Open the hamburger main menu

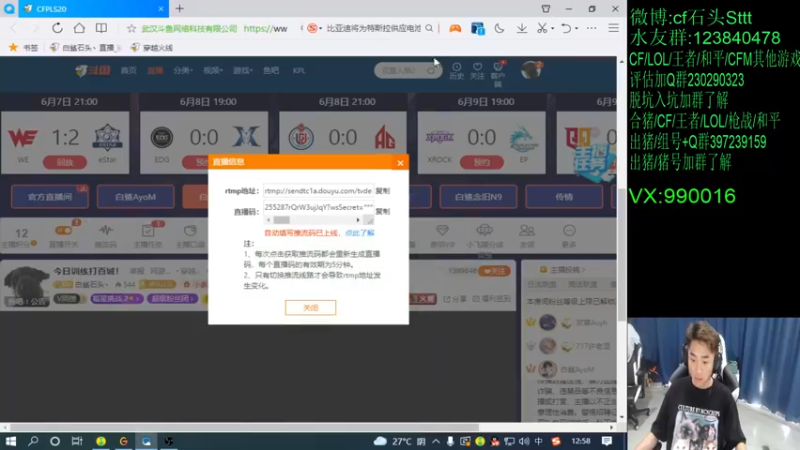tap(613, 29)
